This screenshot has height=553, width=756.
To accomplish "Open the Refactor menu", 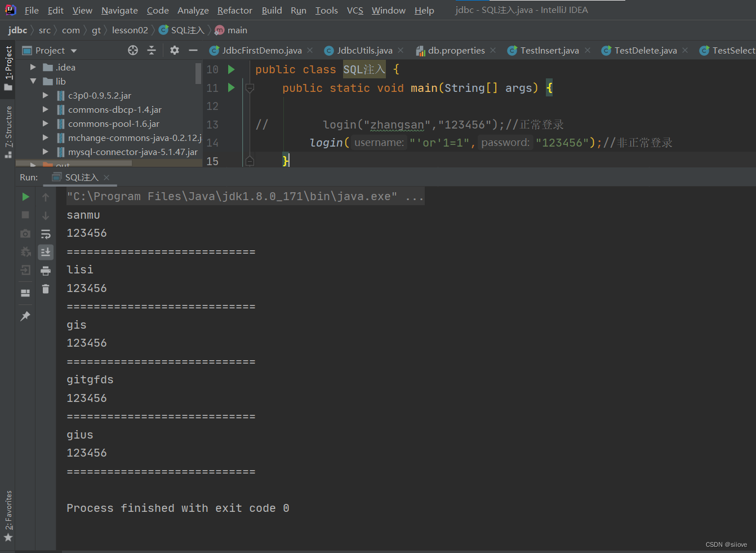I will [234, 10].
